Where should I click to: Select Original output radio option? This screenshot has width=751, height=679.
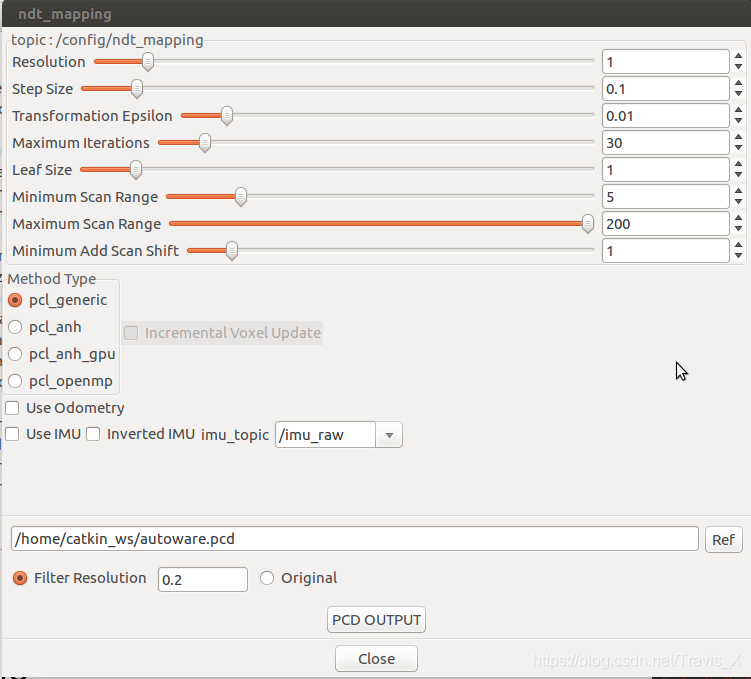point(267,578)
